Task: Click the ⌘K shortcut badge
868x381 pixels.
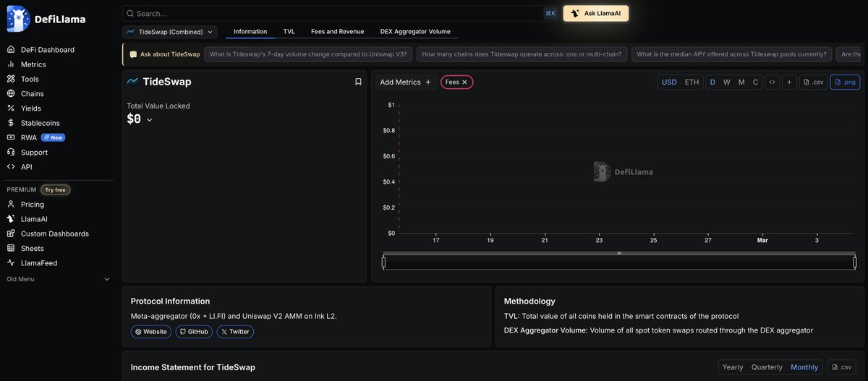Action: click(550, 13)
